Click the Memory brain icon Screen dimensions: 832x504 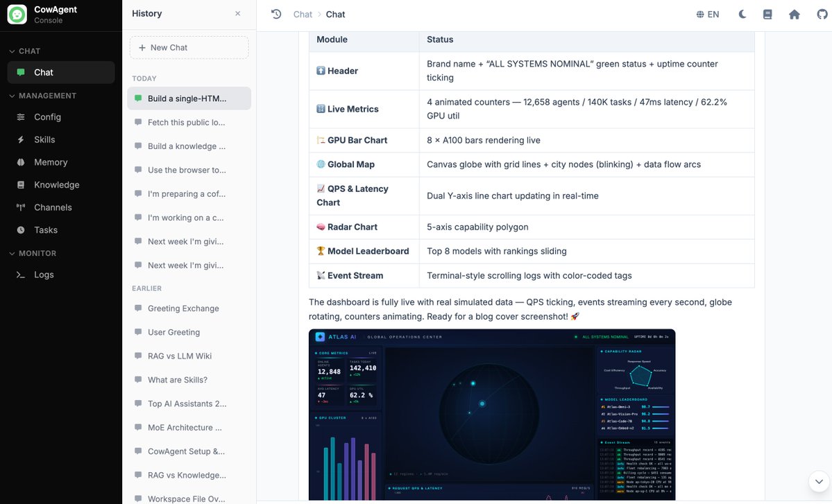click(21, 162)
